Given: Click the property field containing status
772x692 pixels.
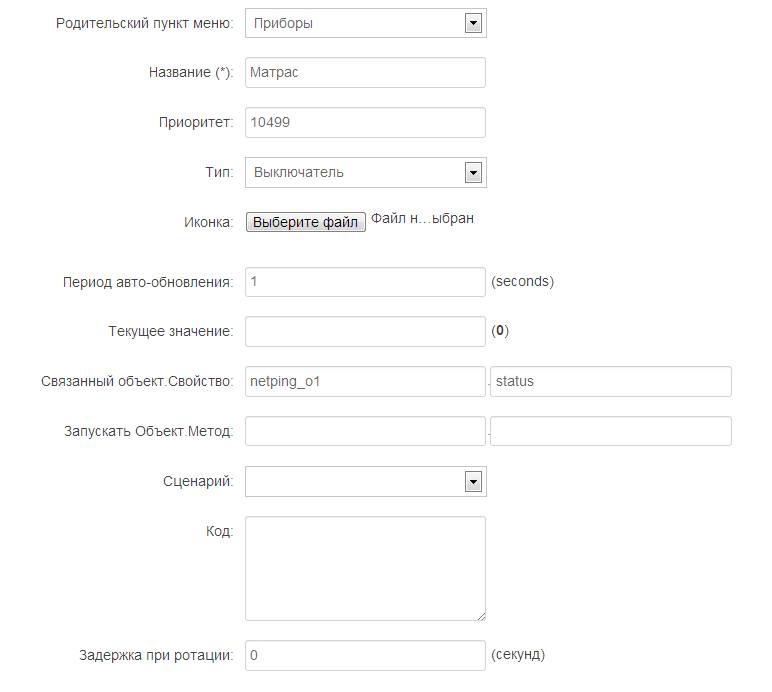Looking at the screenshot, I should tap(610, 381).
